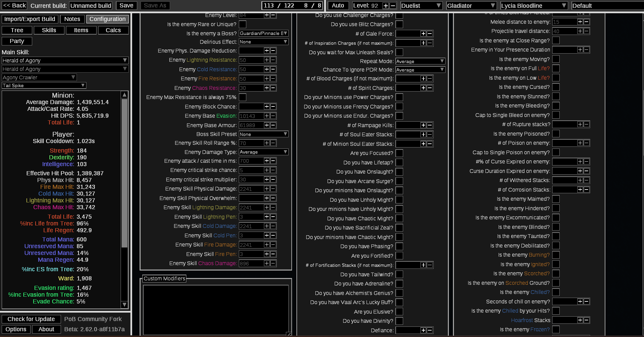The height and width of the screenshot is (337, 644).
Task: Click the Custom Modifiers text box
Action: [216, 310]
